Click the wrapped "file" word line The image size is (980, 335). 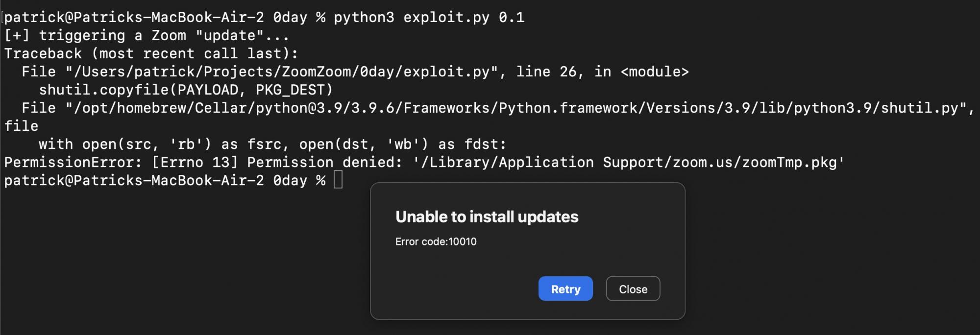(x=21, y=126)
